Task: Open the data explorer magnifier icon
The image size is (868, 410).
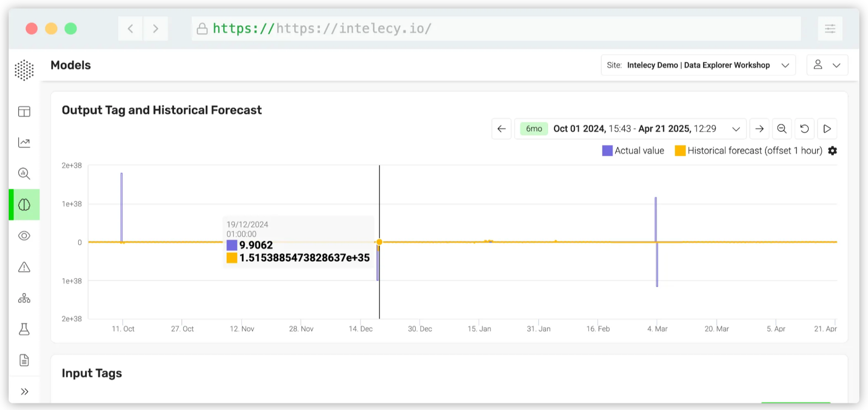Action: 24,174
